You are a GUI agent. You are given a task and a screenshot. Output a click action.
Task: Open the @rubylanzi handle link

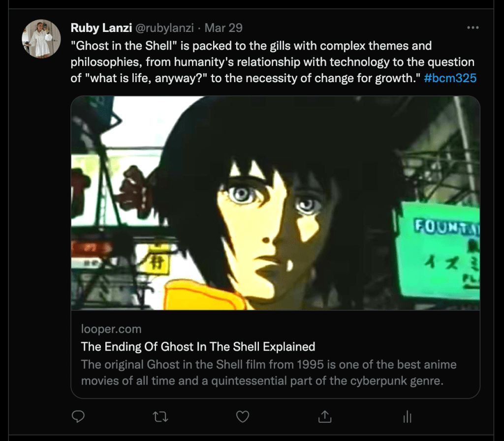point(164,28)
